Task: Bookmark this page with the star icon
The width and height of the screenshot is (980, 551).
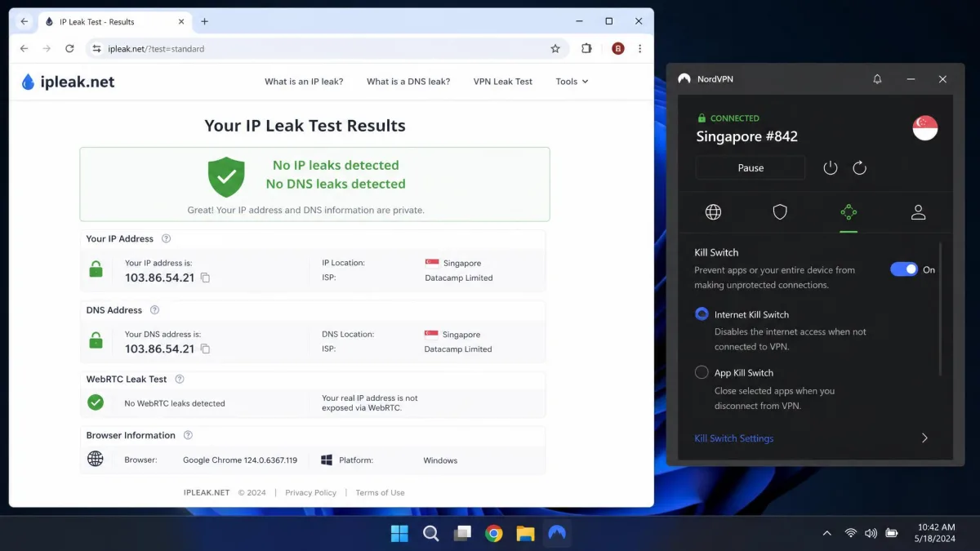Action: (555, 48)
